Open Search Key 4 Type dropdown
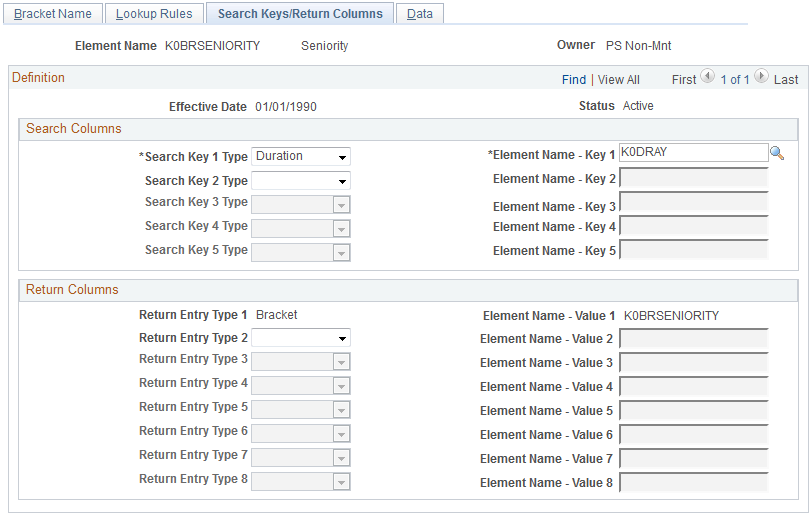The height and width of the screenshot is (516, 812). coord(300,228)
